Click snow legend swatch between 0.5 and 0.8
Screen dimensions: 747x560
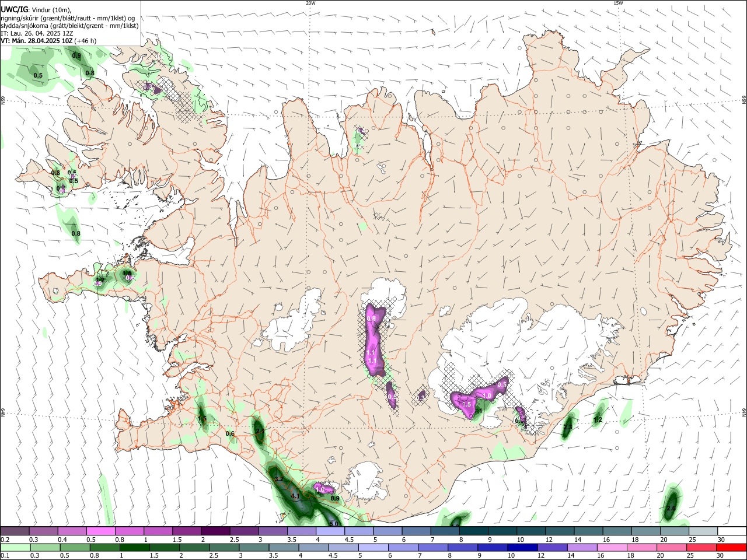pos(101,531)
